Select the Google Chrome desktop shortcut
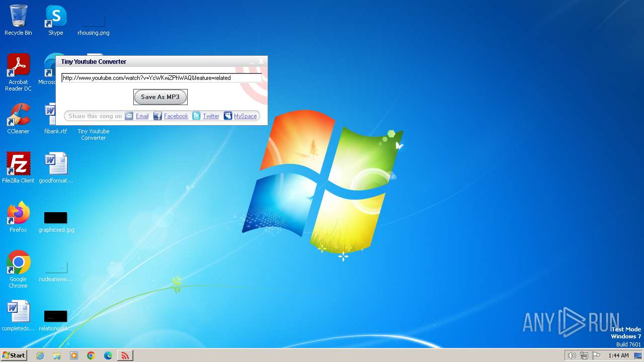The image size is (644, 362). (x=18, y=269)
